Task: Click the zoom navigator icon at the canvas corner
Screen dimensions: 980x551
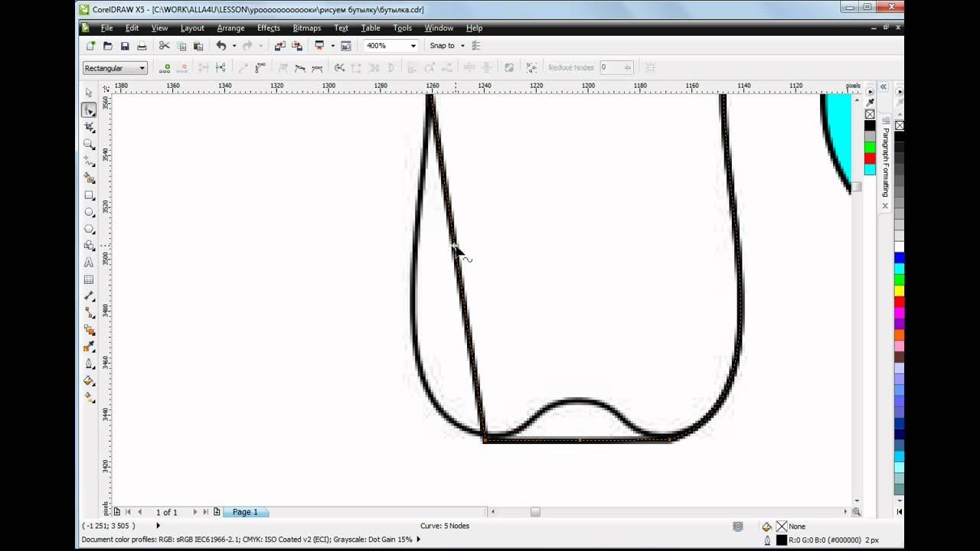Action: click(856, 512)
